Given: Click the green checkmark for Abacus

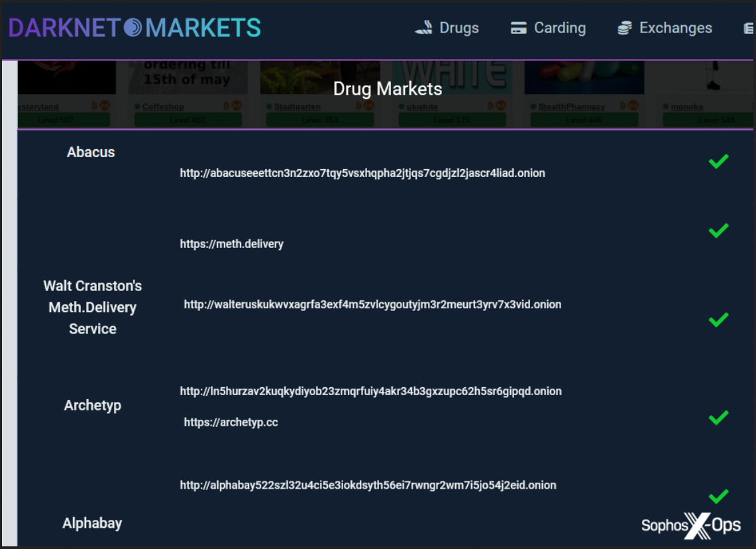Looking at the screenshot, I should [718, 161].
